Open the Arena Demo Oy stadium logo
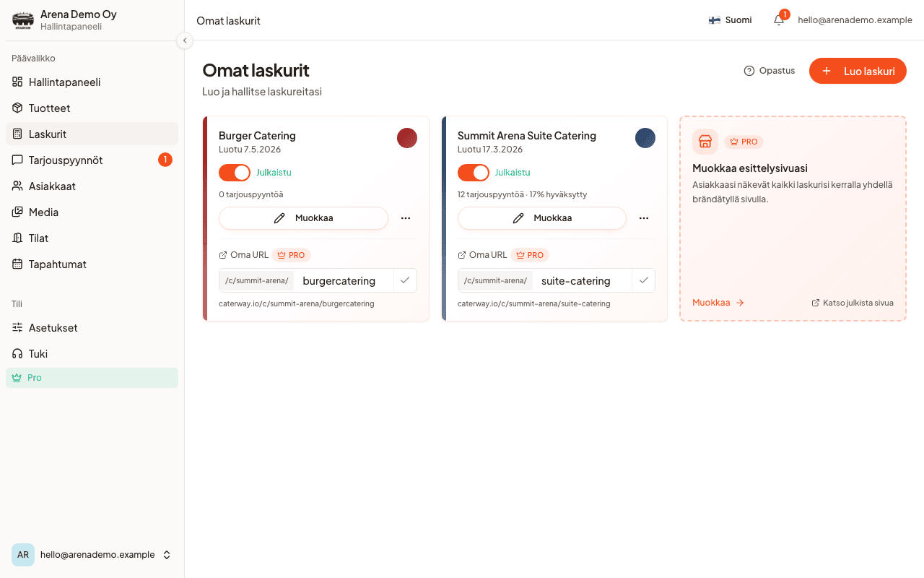The height and width of the screenshot is (578, 924). coord(23,20)
